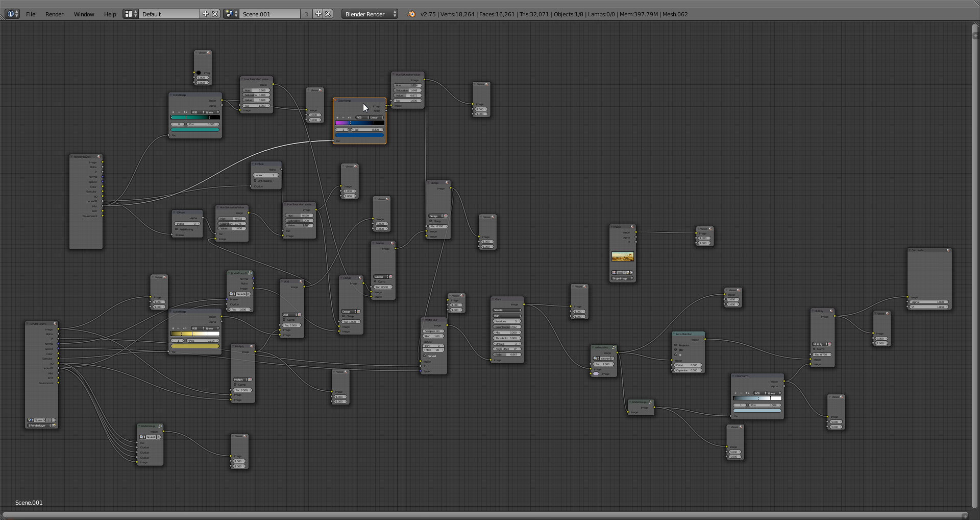Click the screen layout browse icon

(x=130, y=14)
